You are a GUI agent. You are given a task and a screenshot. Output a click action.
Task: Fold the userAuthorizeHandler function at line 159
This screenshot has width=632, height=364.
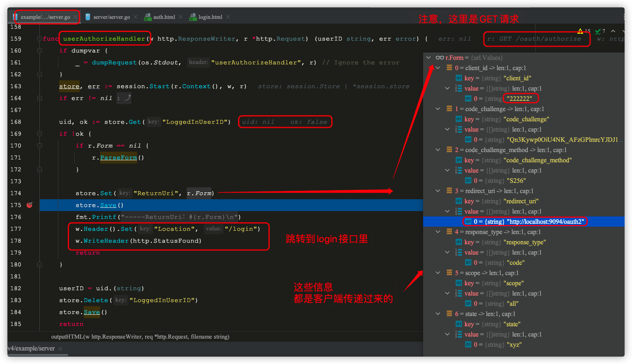click(39, 39)
